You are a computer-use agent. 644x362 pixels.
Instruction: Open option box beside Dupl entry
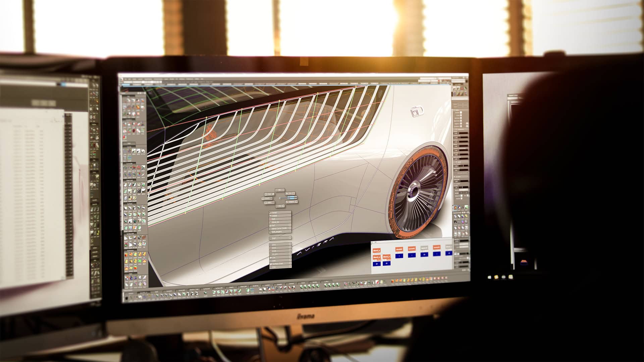[290, 238]
